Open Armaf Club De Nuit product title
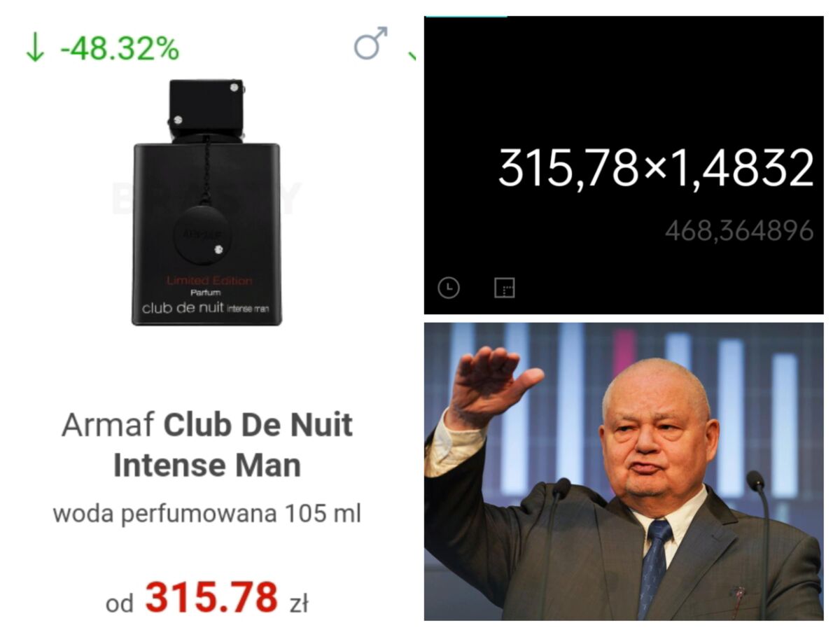 pyautogui.click(x=207, y=445)
